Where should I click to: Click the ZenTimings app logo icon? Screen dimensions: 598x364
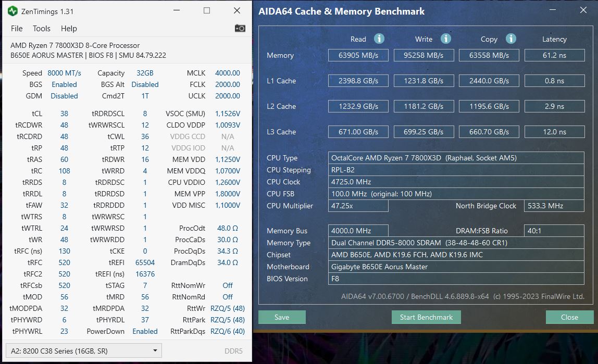click(x=13, y=11)
